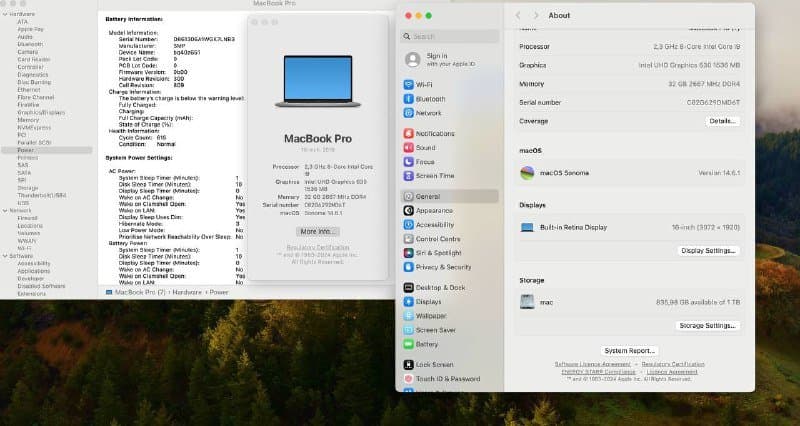The width and height of the screenshot is (800, 426).
Task: Go forward in System Settings
Action: [536, 15]
